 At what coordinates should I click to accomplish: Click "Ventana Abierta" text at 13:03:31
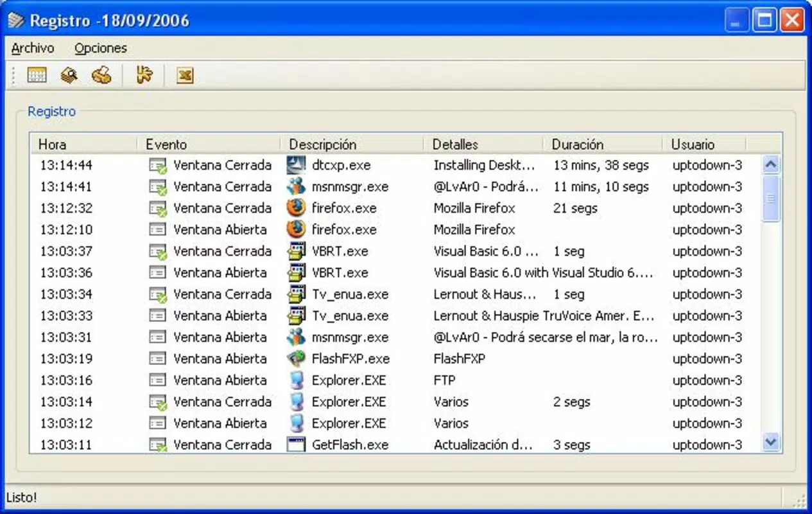coord(220,337)
